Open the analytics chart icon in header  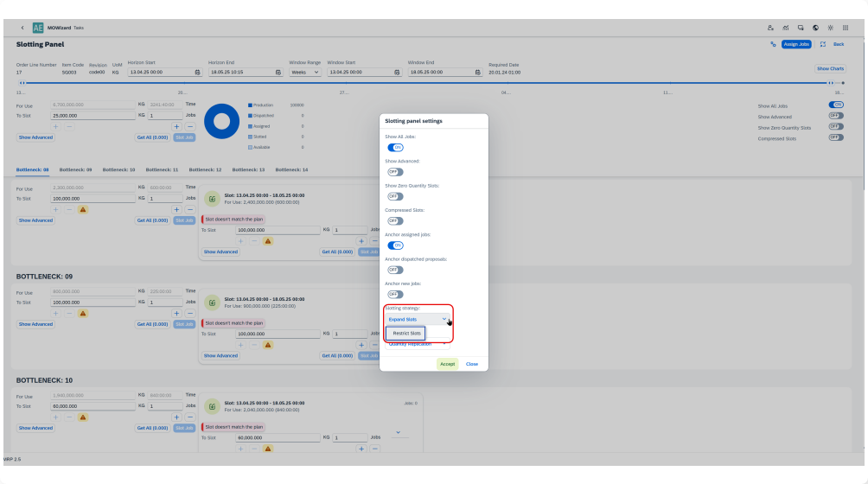pos(786,28)
